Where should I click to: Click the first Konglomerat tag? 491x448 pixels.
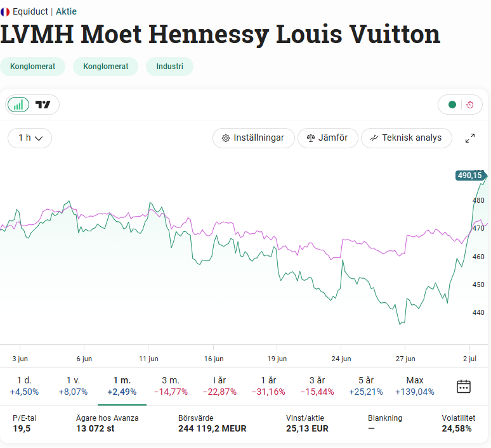tap(32, 67)
